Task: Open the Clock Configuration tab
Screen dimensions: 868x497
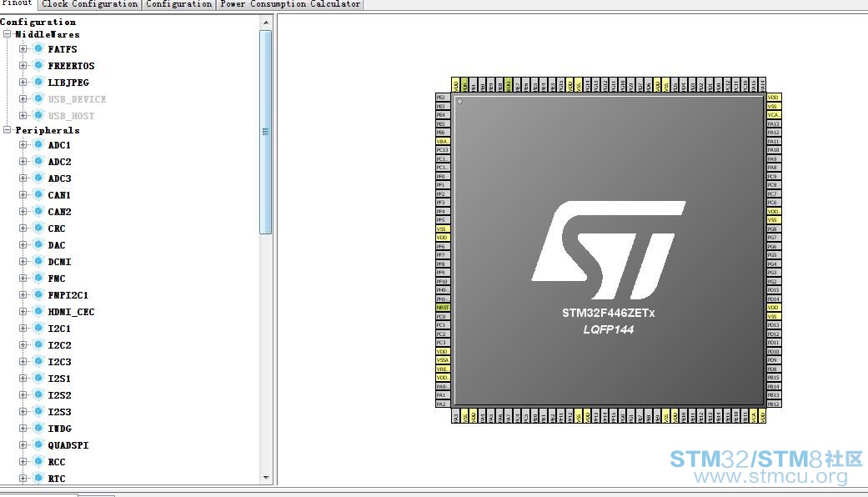Action: (x=90, y=4)
